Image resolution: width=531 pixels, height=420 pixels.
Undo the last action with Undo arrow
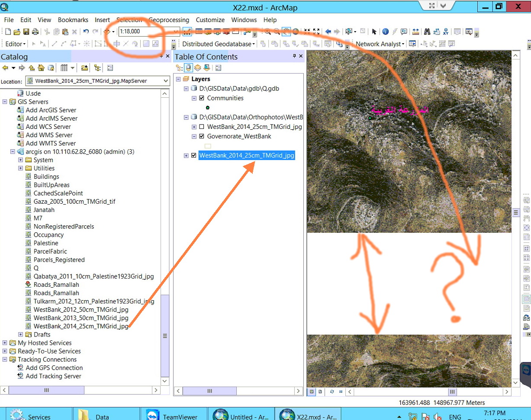point(86,32)
